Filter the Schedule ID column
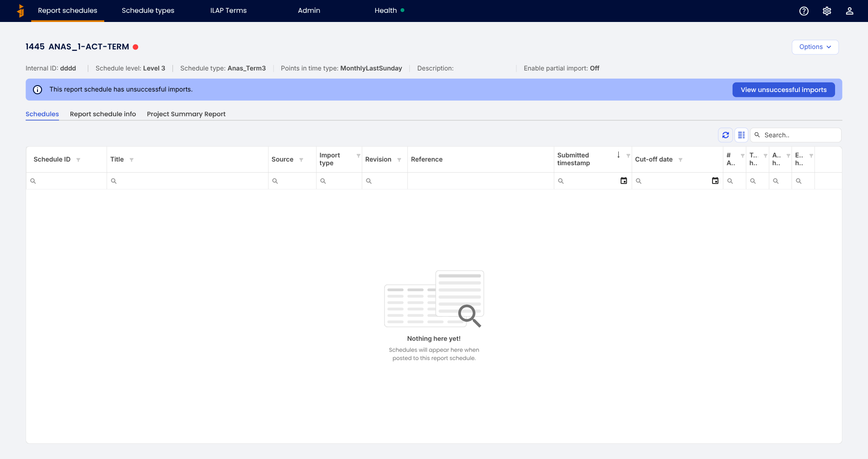 pos(78,160)
